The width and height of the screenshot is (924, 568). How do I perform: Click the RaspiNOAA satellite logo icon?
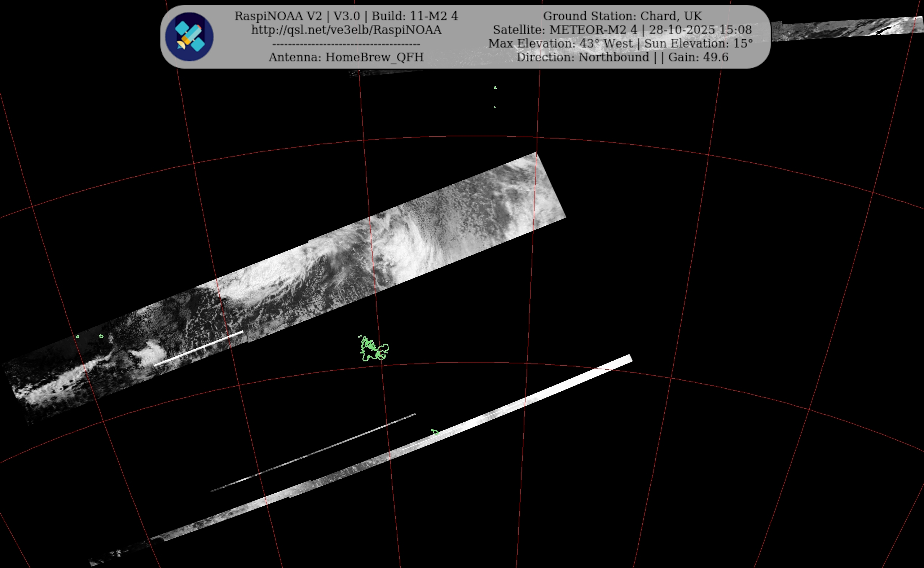coord(189,37)
